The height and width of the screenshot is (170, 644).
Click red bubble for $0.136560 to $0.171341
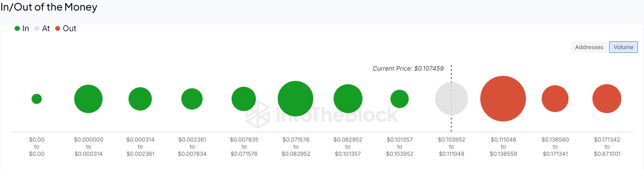pyautogui.click(x=555, y=99)
